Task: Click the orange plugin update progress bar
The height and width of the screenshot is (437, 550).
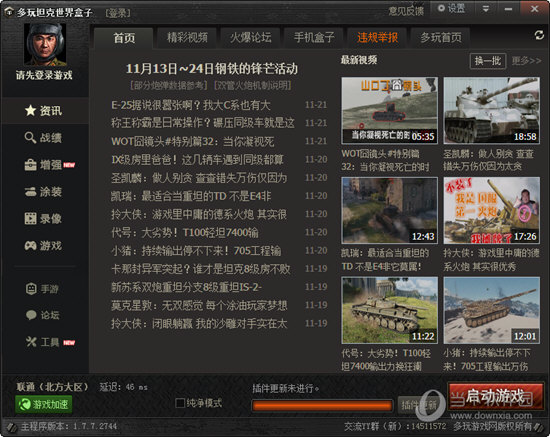Action: tap(322, 406)
